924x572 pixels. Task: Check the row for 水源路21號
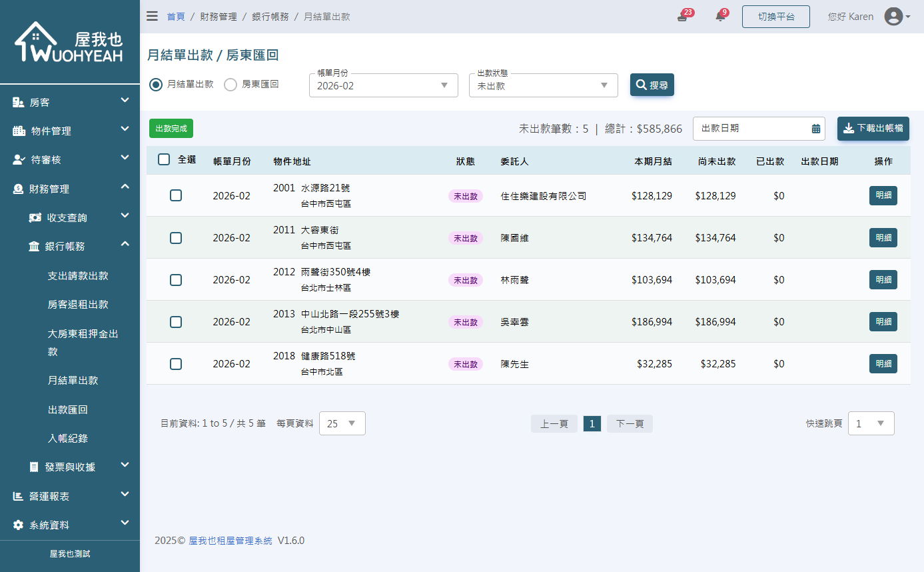(x=176, y=195)
